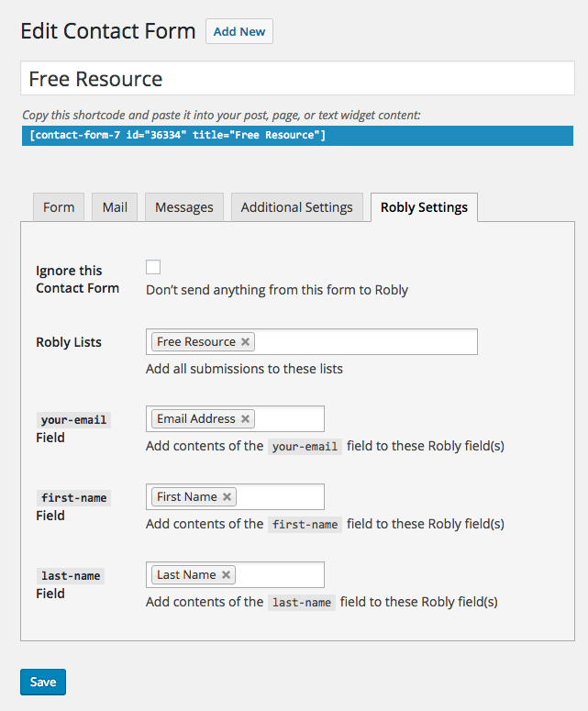The width and height of the screenshot is (588, 711).
Task: Open the Additional Settings tab
Action: 297,207
